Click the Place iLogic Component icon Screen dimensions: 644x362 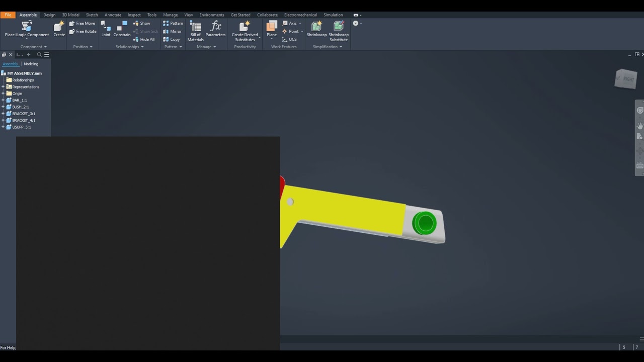(x=27, y=29)
